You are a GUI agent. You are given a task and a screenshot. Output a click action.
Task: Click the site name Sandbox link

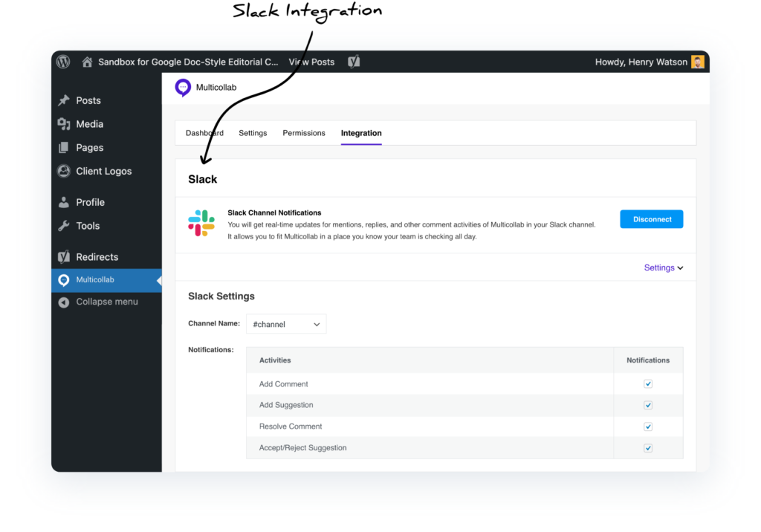[x=188, y=62]
